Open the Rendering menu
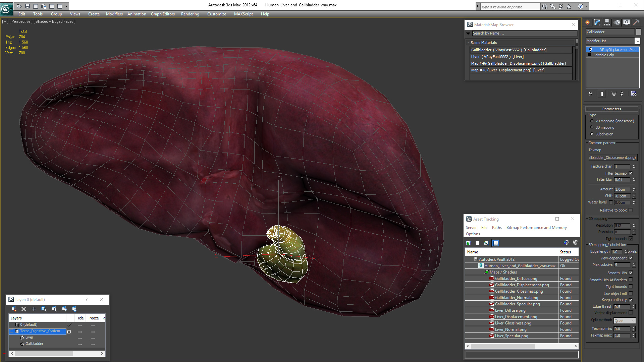Screen dimensions: 644x362 click(x=190, y=14)
